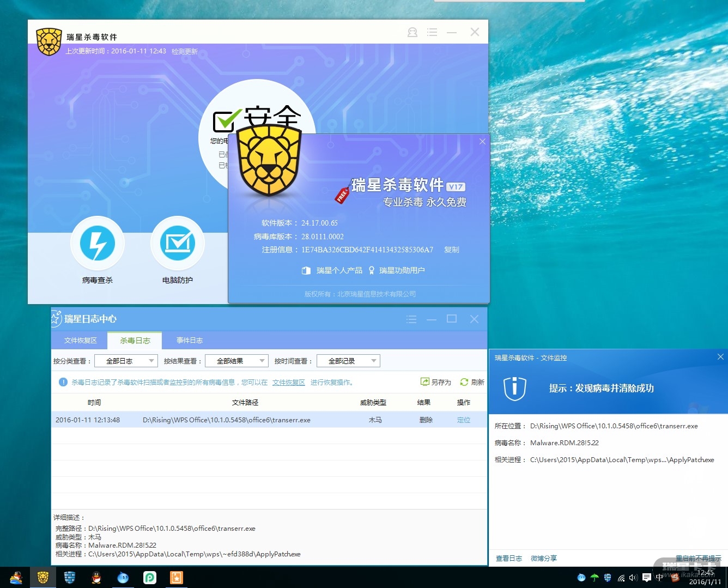The image size is (728, 588).
Task: Select the registration code 1E74BA326CBD642F...
Action: coord(367,250)
